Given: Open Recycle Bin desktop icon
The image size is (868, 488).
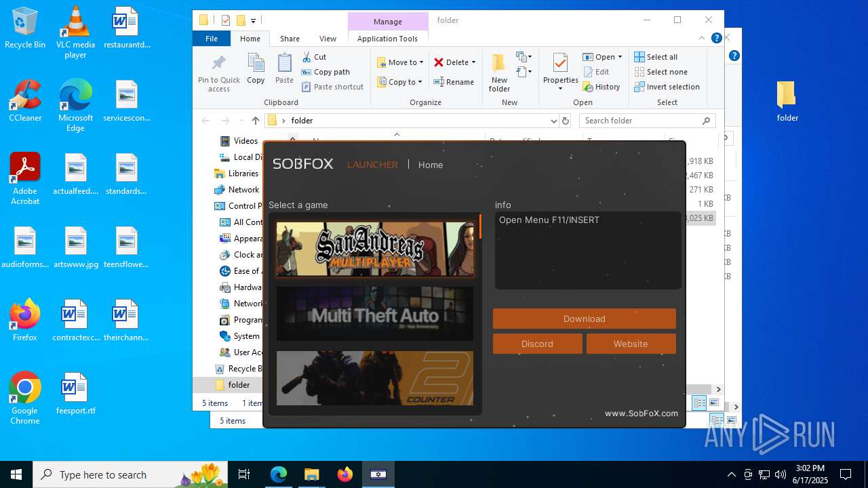Looking at the screenshot, I should coord(25,28).
